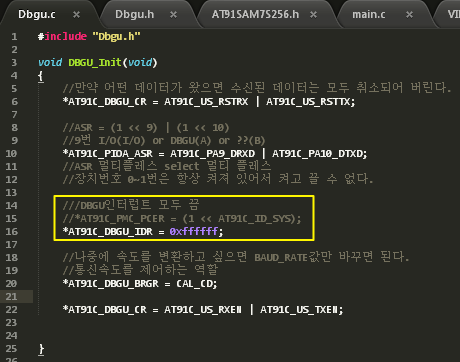
Task: Click AT91C_US_TXEN on line 22
Action: (299, 309)
